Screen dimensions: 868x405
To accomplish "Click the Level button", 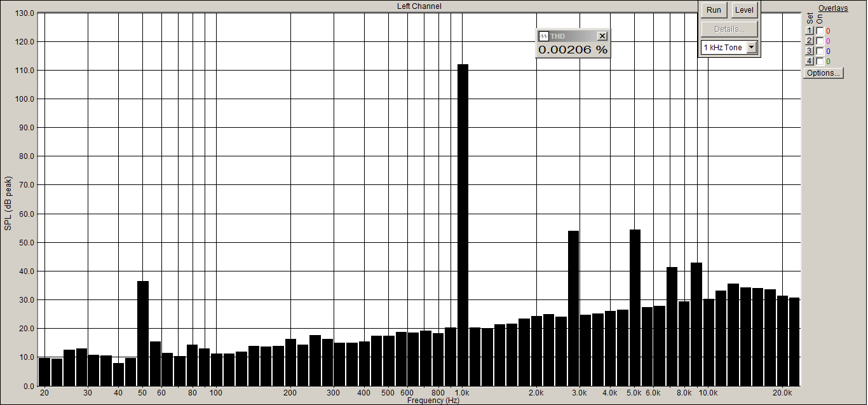I will coord(744,10).
